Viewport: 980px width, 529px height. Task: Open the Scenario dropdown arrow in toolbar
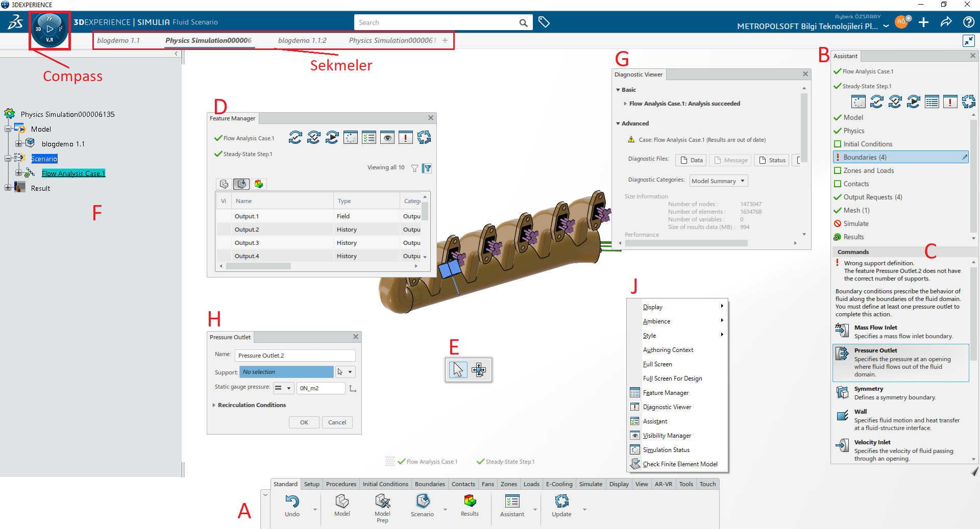pos(446,510)
